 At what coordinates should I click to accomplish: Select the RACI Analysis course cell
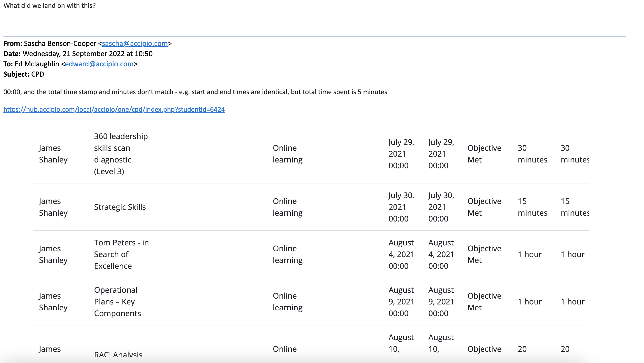(x=118, y=354)
